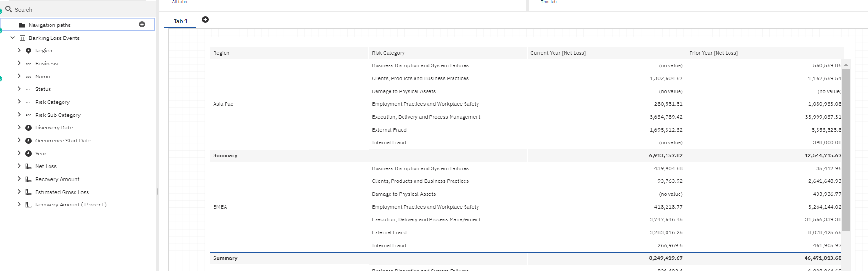
Task: Click the Status abc type icon
Action: point(28,89)
